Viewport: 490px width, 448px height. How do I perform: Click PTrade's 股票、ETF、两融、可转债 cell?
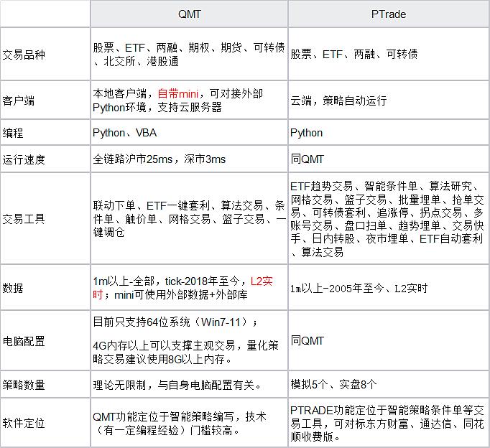pos(353,55)
